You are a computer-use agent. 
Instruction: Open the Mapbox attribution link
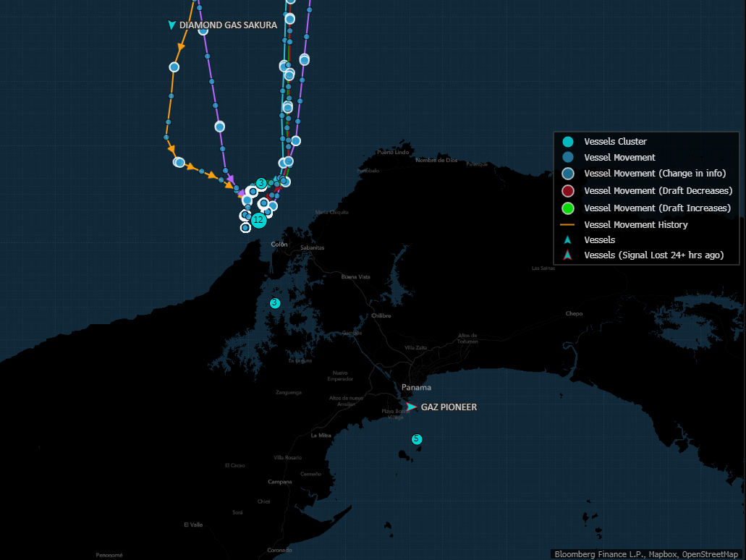point(664,554)
